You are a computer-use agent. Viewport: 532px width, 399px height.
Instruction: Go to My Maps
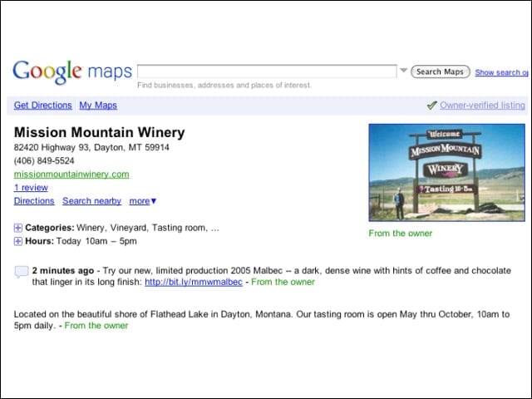coord(98,106)
